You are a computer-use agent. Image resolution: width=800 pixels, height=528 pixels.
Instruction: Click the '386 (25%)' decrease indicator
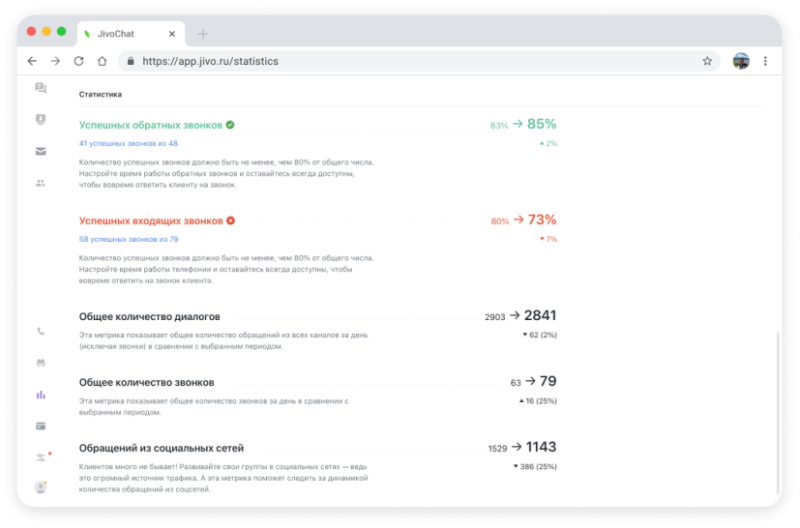(x=535, y=467)
